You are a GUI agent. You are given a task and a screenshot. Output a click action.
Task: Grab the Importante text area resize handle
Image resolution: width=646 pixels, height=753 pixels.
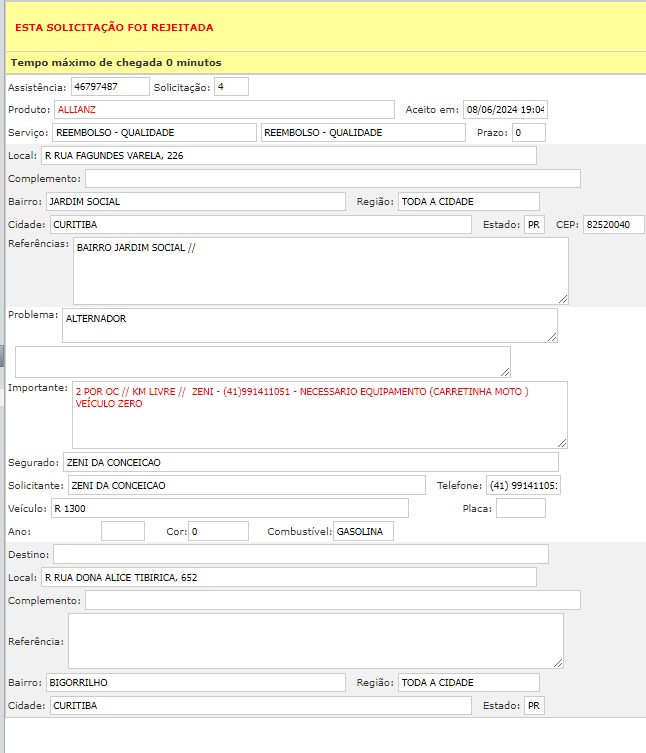pos(562,442)
